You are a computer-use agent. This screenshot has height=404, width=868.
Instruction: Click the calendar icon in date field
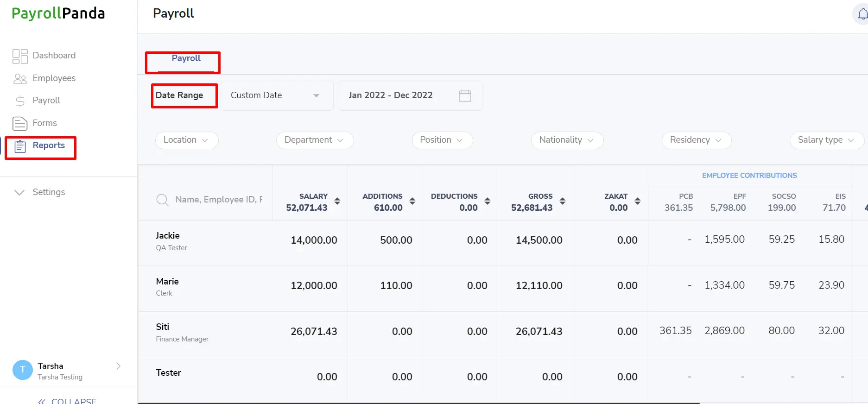point(465,95)
